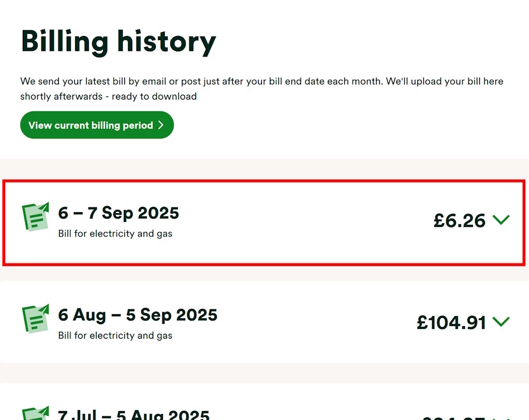Click the empty space in the £104.91 bill card

tap(317, 322)
